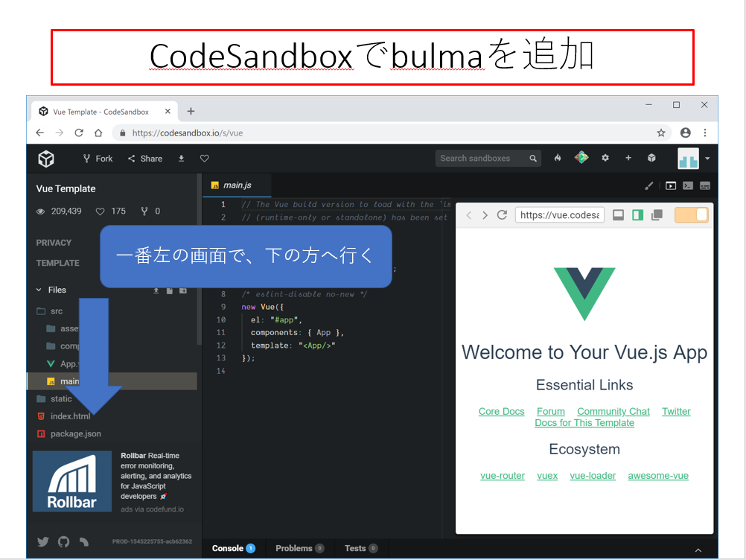Click the plus icon to create a sandbox
The width and height of the screenshot is (746, 560).
pyautogui.click(x=628, y=158)
